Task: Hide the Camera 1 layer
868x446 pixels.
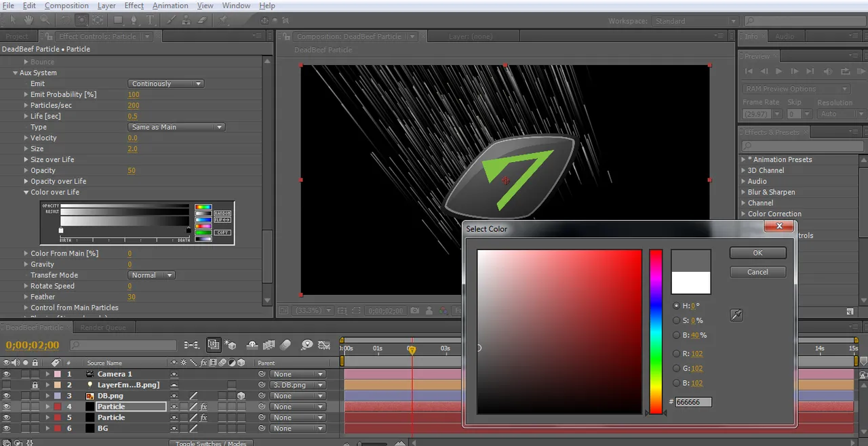Action: click(x=6, y=374)
